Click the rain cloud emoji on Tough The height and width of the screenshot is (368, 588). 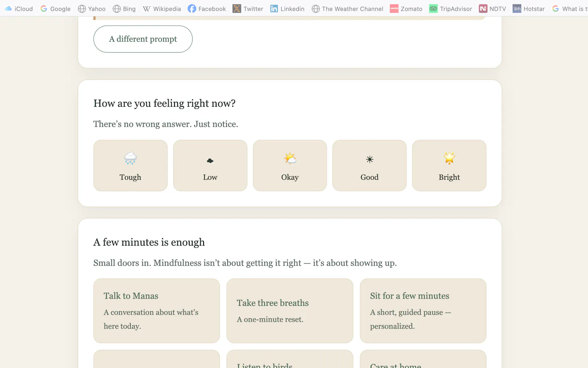[x=130, y=158]
